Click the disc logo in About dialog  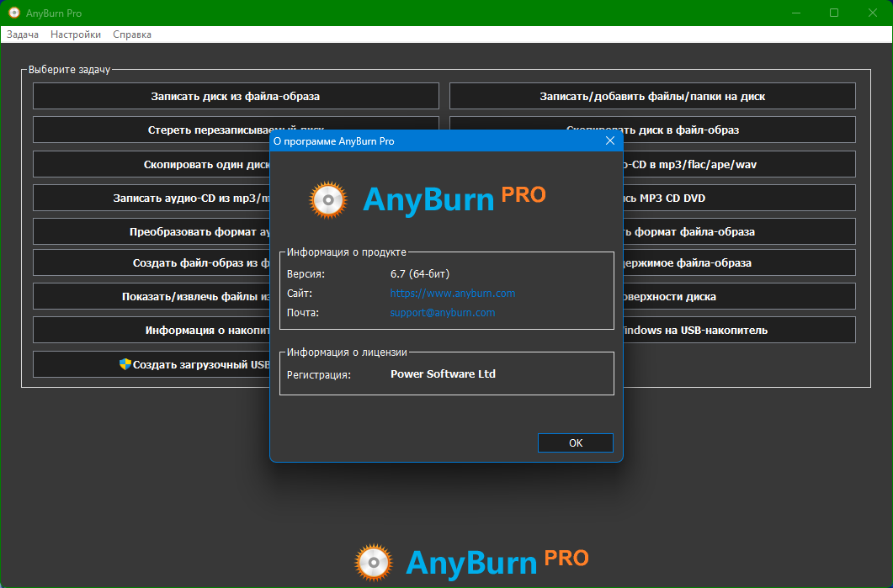(327, 199)
